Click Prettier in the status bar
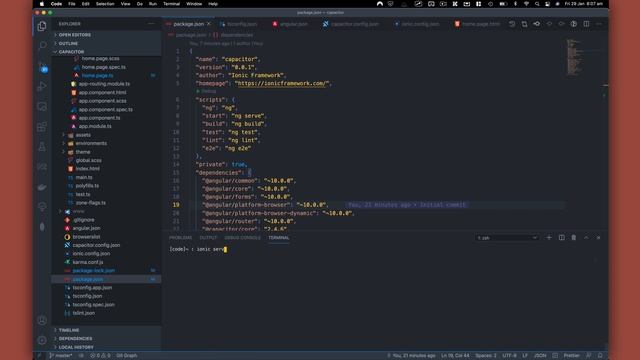The width and height of the screenshot is (640, 360). [x=571, y=356]
